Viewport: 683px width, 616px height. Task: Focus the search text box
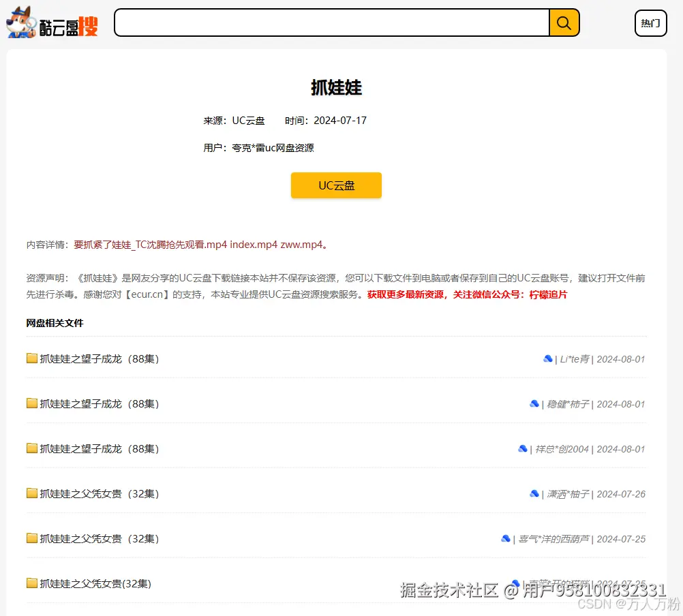pyautogui.click(x=332, y=22)
